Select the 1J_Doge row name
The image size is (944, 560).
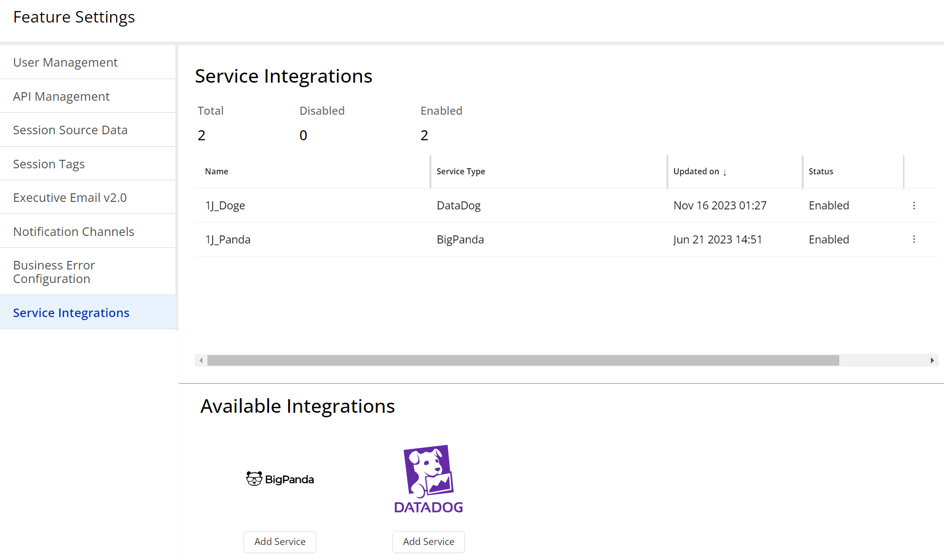(x=225, y=205)
